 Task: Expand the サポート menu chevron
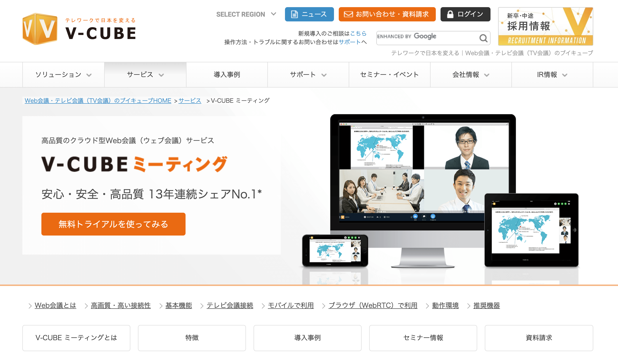324,75
